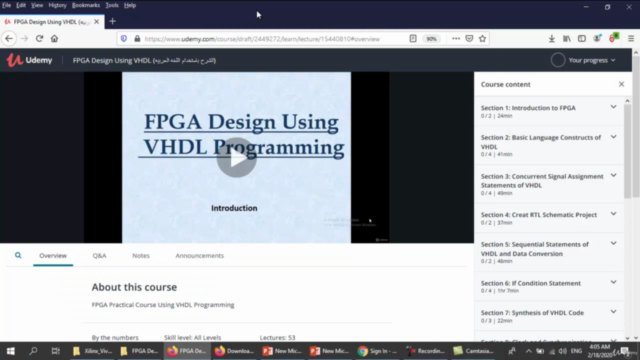
Task: Open the File menu
Action: [7, 5]
